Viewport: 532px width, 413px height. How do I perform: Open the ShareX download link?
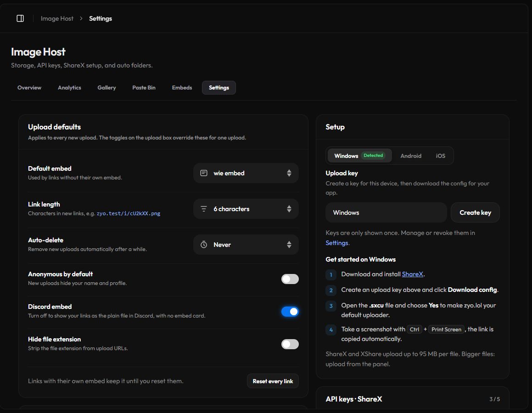(412, 274)
